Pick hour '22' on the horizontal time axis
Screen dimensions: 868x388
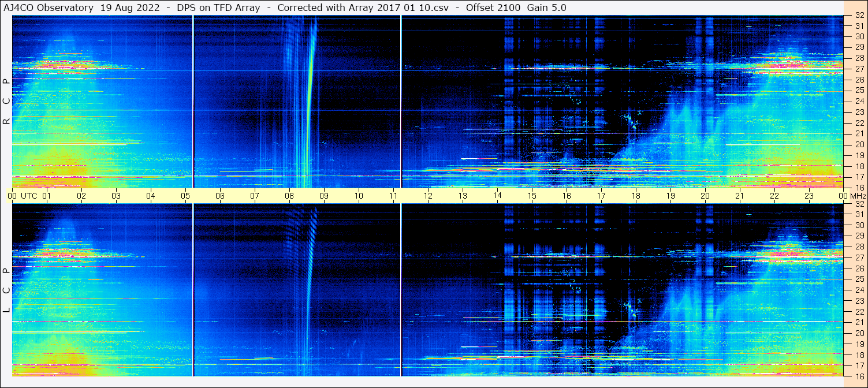click(775, 196)
